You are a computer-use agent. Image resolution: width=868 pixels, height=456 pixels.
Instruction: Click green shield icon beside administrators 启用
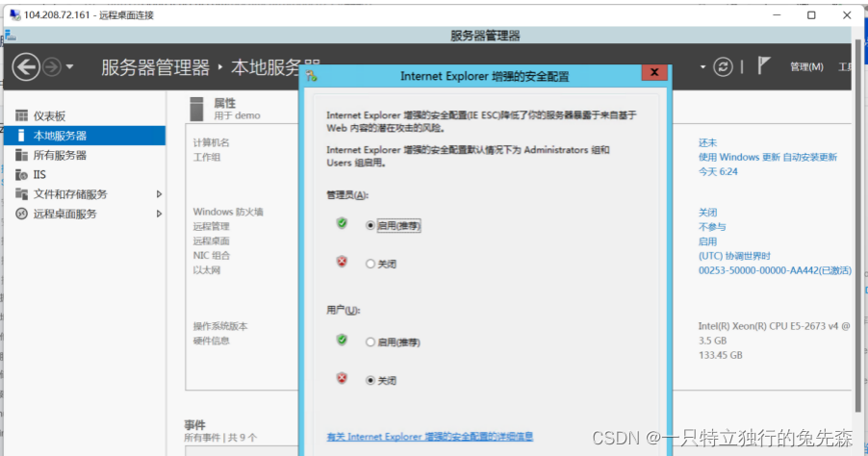click(x=343, y=223)
